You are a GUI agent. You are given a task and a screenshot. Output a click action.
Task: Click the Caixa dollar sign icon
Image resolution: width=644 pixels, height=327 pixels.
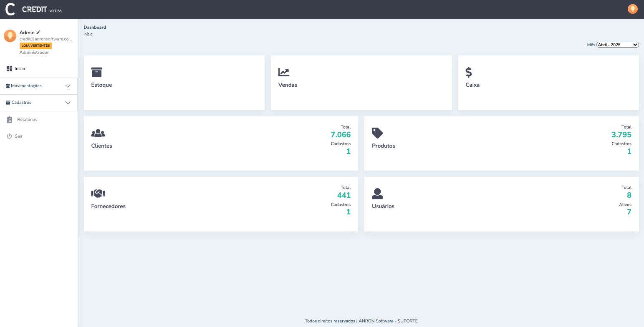click(469, 72)
